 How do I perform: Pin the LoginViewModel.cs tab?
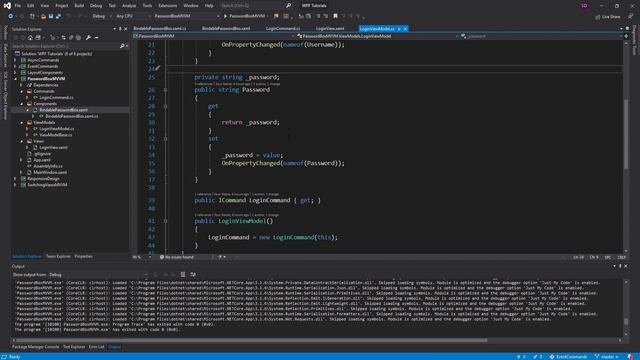click(x=399, y=29)
